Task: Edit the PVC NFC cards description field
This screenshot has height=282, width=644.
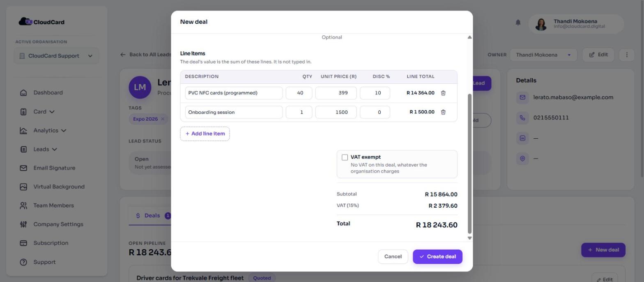Action: (234, 93)
